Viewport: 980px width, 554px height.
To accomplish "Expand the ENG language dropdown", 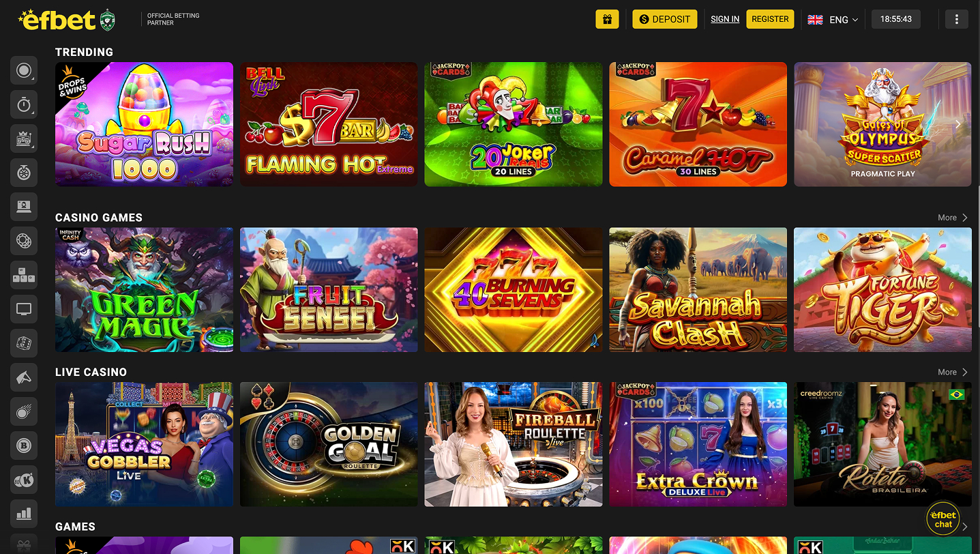I will (x=833, y=19).
